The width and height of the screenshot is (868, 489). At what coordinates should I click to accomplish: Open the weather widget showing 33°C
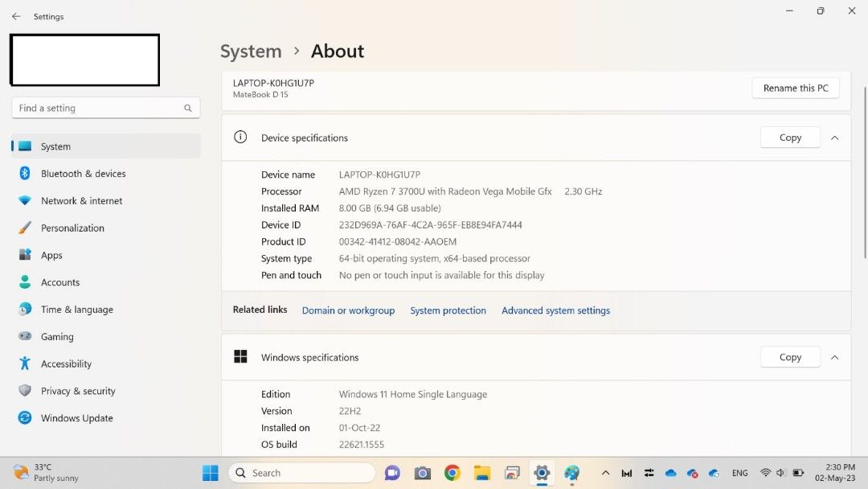coord(46,472)
